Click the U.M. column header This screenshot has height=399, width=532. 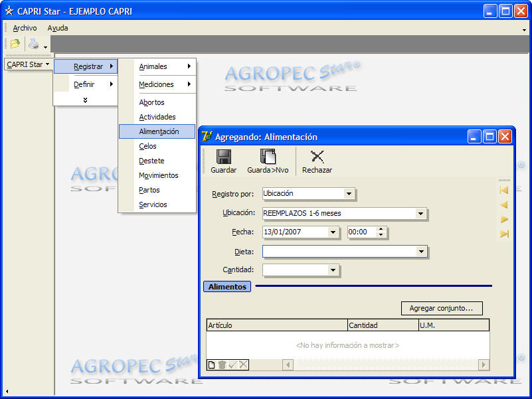[454, 325]
